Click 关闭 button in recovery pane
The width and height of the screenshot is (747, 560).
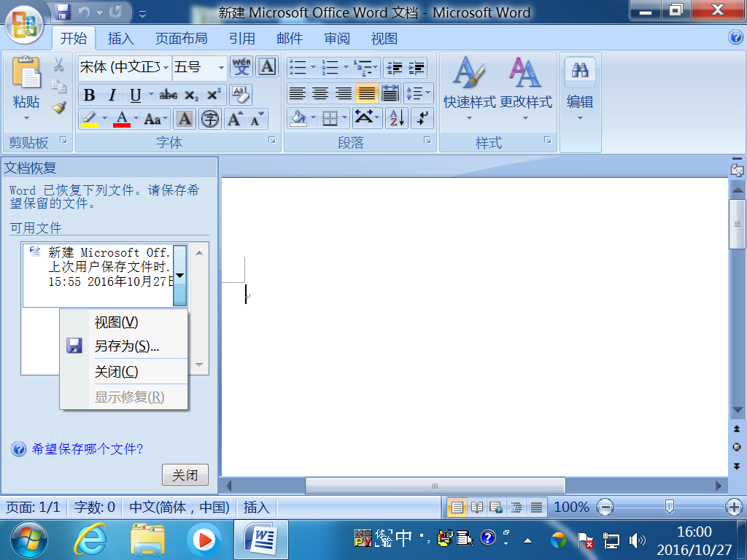click(x=185, y=475)
